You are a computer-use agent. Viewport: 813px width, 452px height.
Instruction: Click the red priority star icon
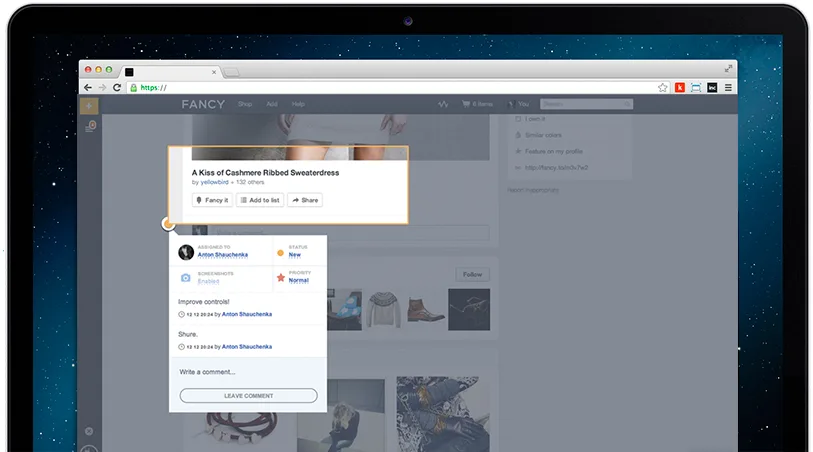[x=281, y=278]
